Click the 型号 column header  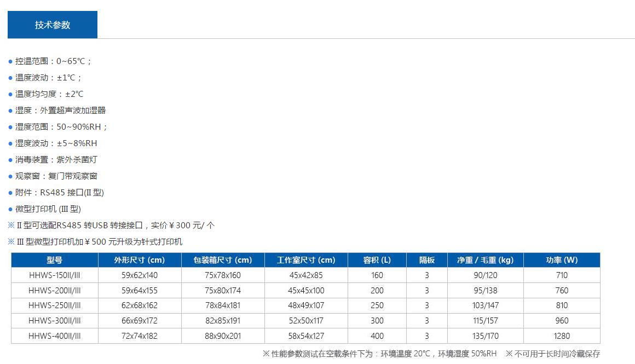pos(55,260)
